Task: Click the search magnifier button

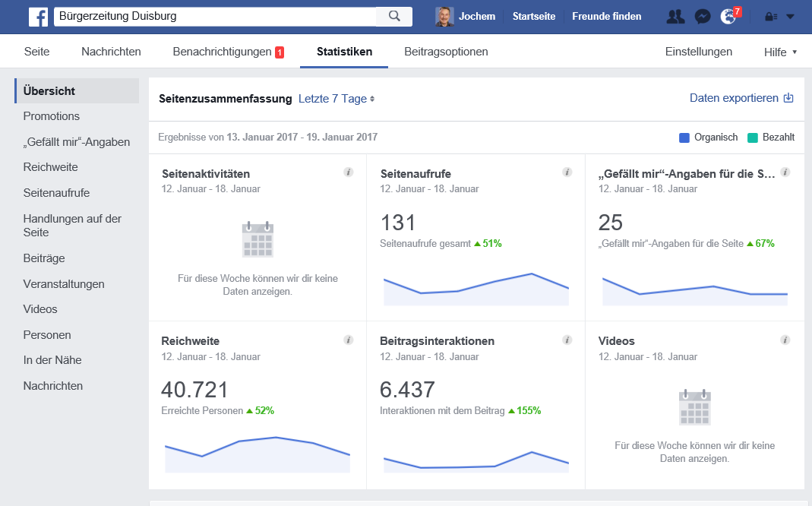Action: 395,16
